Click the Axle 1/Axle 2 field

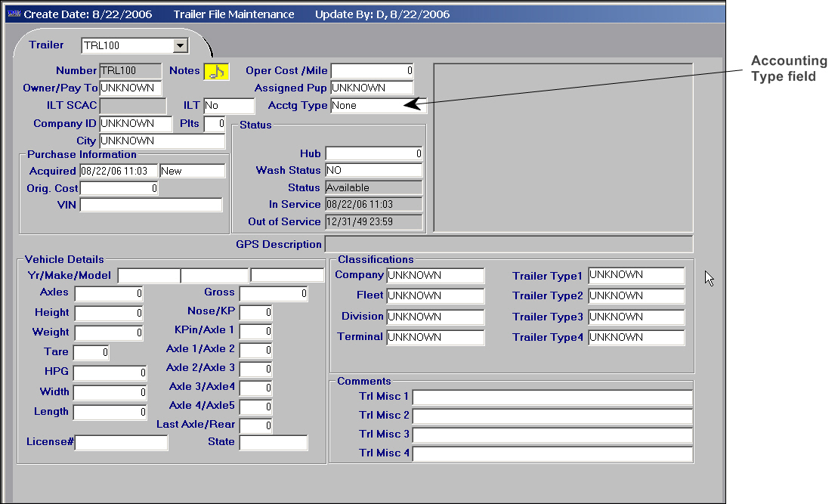[256, 350]
